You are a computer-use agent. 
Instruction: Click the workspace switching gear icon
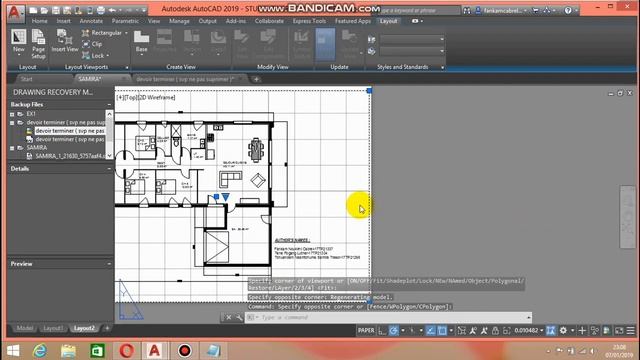click(563, 330)
